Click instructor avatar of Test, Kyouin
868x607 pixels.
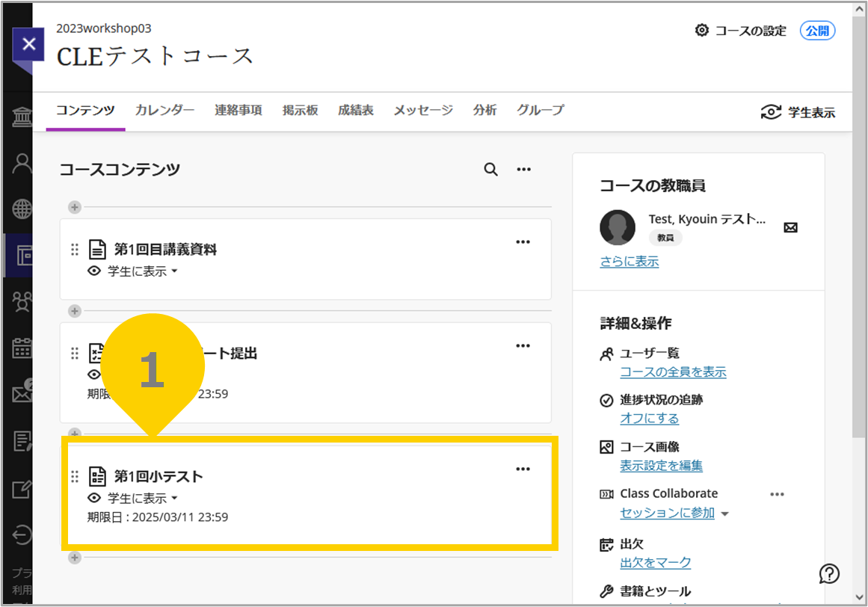coord(618,227)
